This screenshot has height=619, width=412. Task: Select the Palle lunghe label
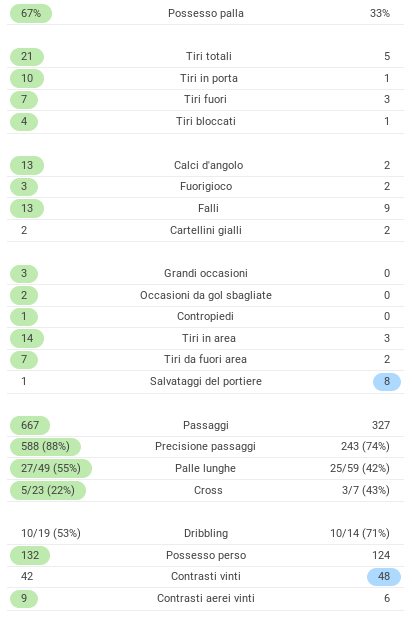206,468
